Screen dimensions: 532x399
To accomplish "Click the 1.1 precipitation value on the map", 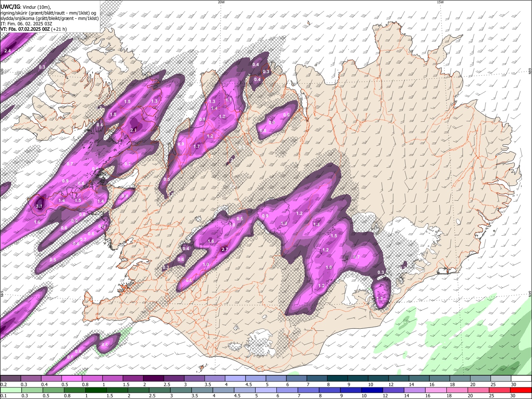I will click(x=229, y=100).
